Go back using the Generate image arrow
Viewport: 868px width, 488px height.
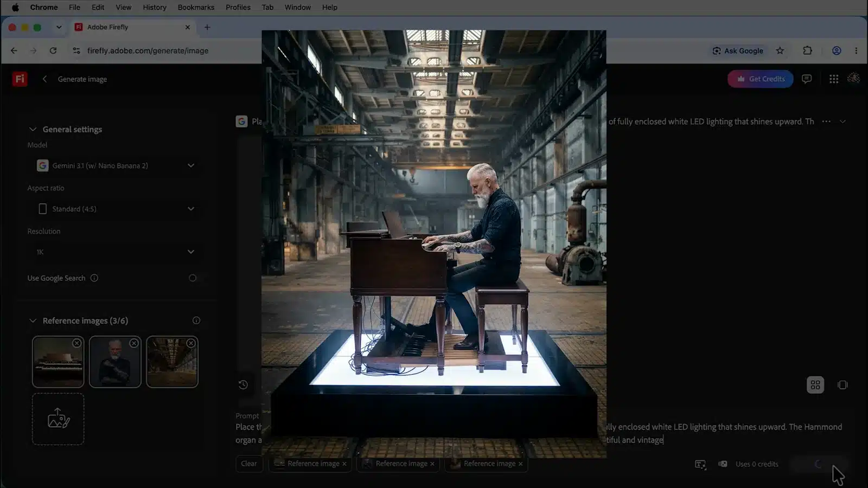(44, 79)
